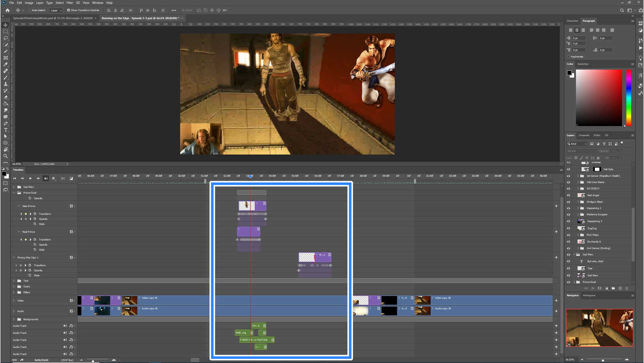Click the options bar three-dot more options icon
644x363 pixels.
click(x=173, y=10)
